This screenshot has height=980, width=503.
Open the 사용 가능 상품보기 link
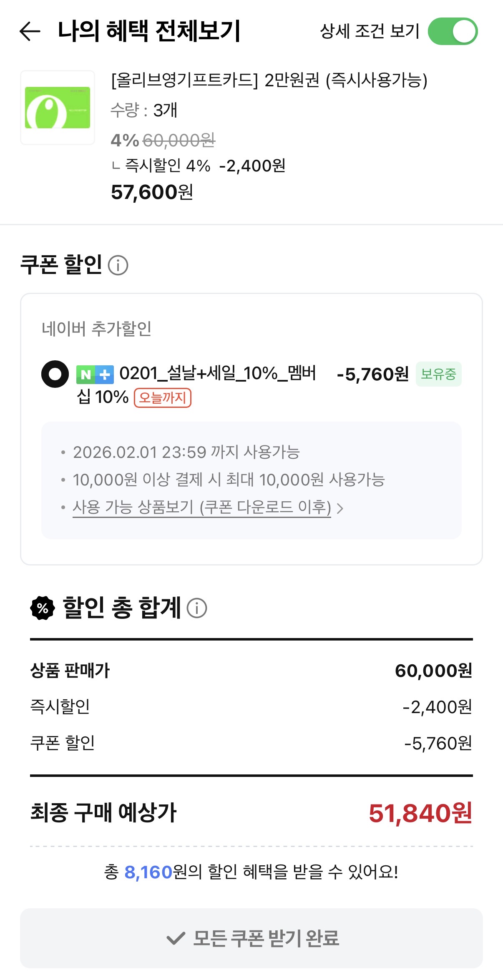201,508
